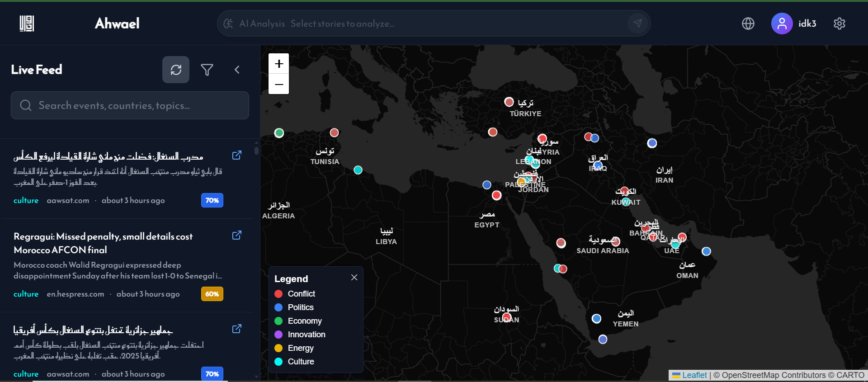Click aawsat.com source of first story
The width and height of the screenshot is (868, 382).
click(68, 200)
